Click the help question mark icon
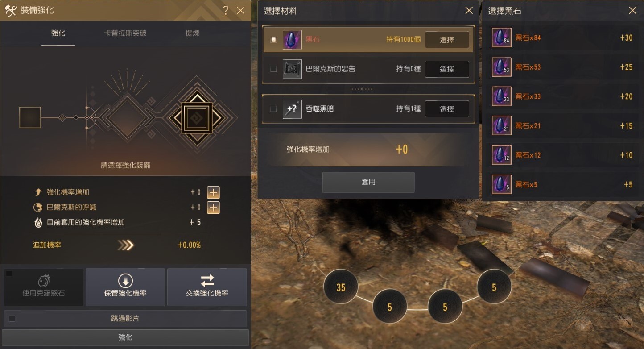644x349 pixels. tap(226, 11)
